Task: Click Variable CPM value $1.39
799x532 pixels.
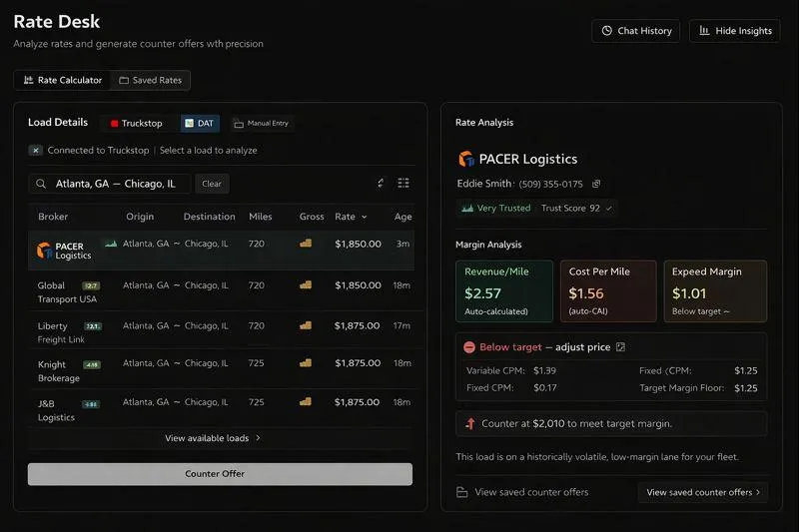Action: click(544, 370)
